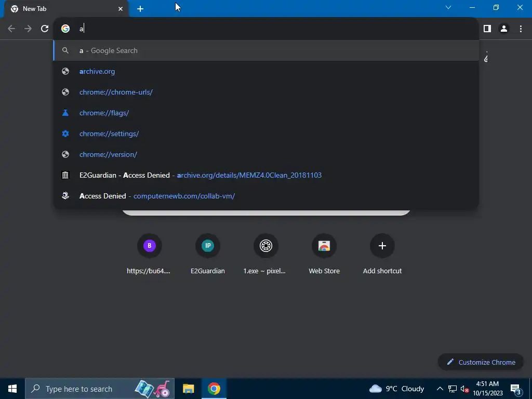The image size is (532, 399).
Task: Click the globe icon beside archive.org
Action: [x=65, y=71]
